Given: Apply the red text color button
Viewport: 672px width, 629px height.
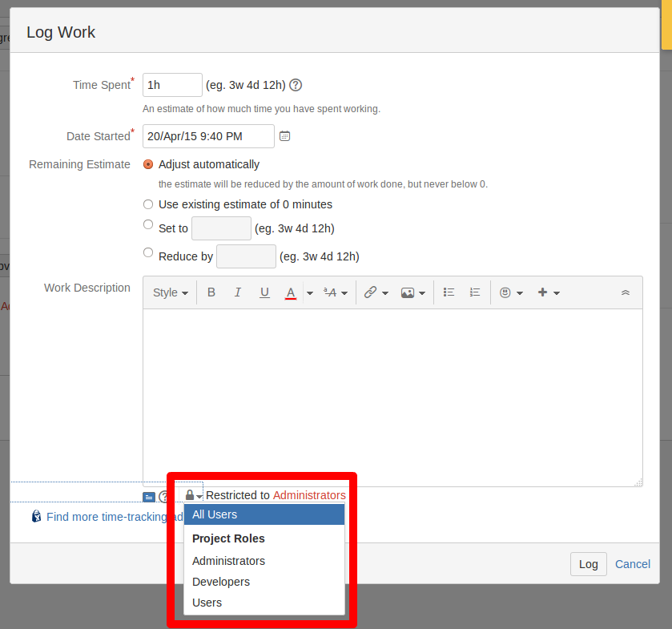Looking at the screenshot, I should point(291,292).
